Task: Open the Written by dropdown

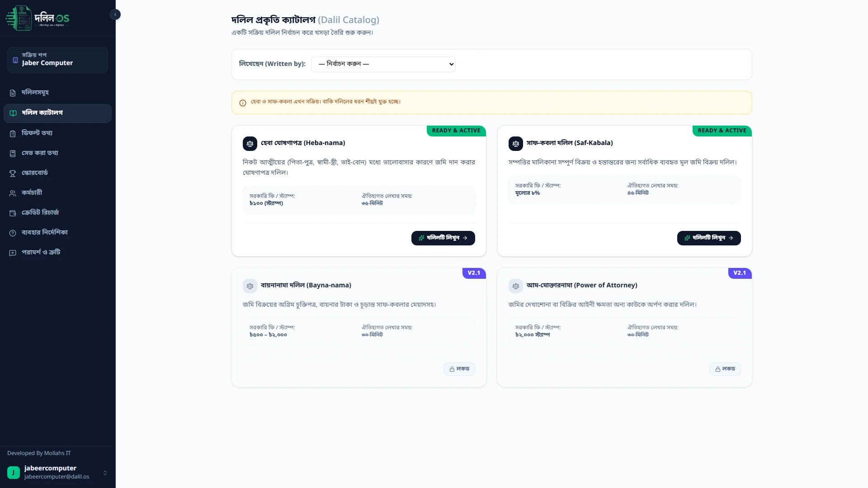Action: (x=383, y=64)
